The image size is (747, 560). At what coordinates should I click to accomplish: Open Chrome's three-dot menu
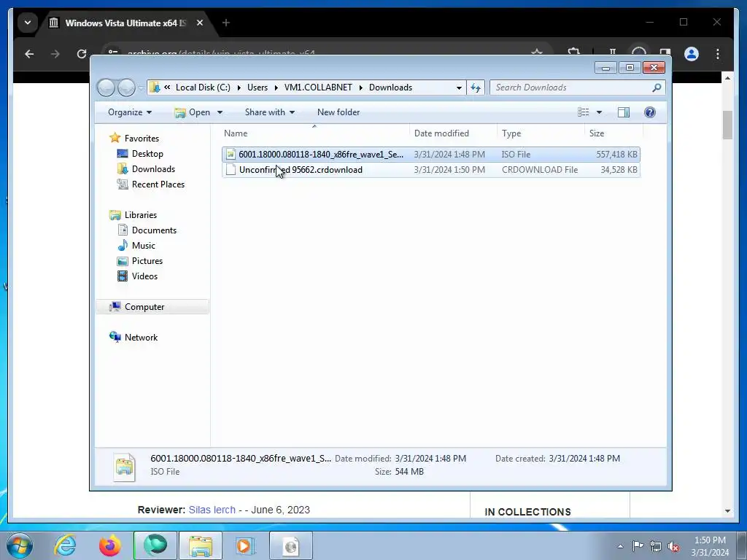tap(718, 54)
